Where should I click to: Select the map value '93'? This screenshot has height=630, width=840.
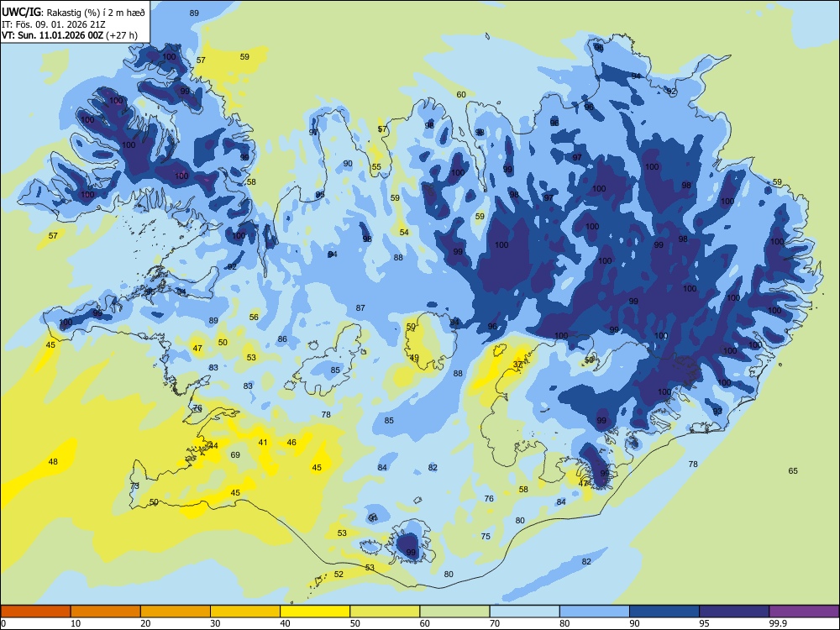pos(717,411)
